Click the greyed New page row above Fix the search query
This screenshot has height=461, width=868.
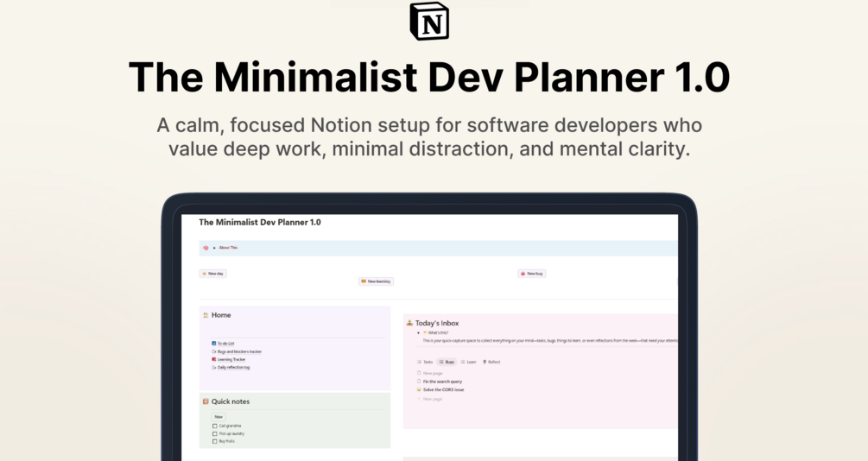tap(430, 374)
